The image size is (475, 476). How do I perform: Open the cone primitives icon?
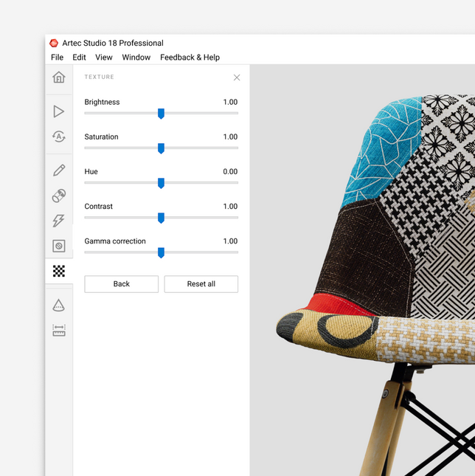tap(58, 305)
